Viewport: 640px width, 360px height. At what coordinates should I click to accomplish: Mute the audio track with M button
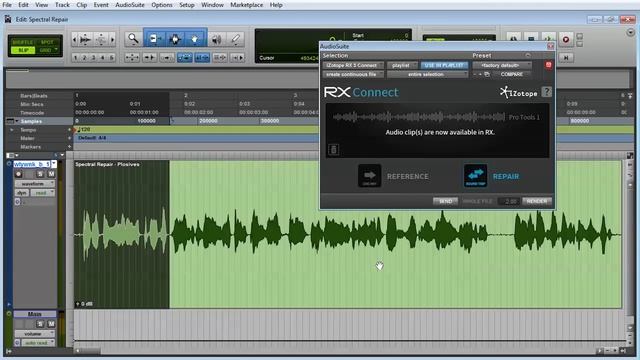(51, 174)
